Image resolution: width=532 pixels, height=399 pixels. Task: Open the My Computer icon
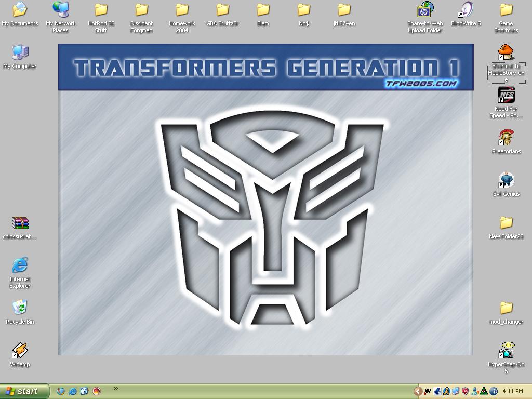click(20, 52)
